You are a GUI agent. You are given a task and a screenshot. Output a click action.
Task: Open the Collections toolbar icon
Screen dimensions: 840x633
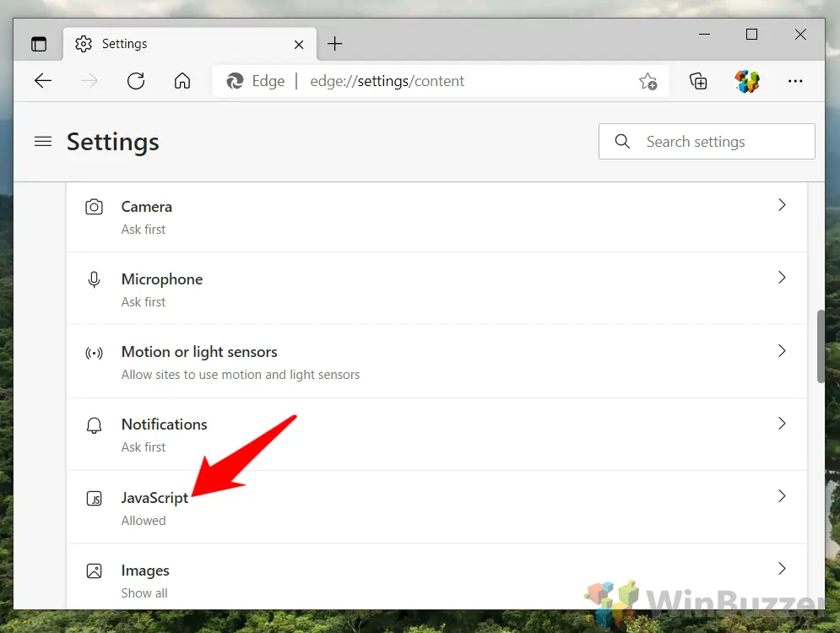698,81
